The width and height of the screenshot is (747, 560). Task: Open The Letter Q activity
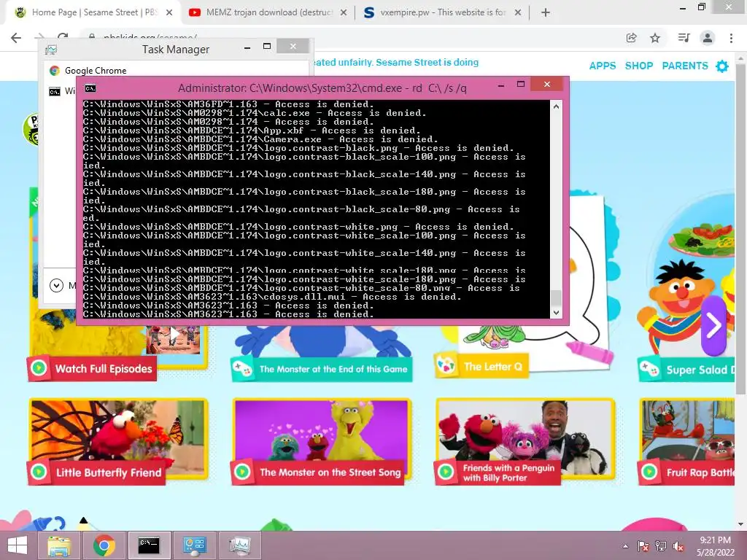coord(481,366)
